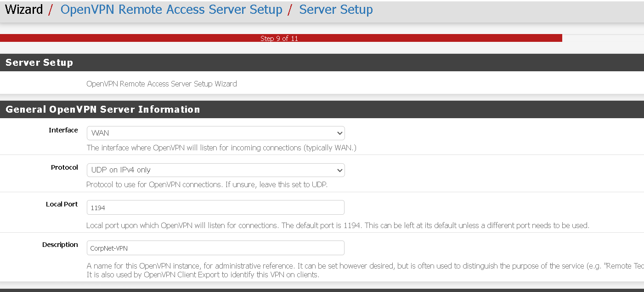The height and width of the screenshot is (292, 644).
Task: Open the OpenVPN Remote Access Server Setup breadcrumb
Action: [x=173, y=9]
